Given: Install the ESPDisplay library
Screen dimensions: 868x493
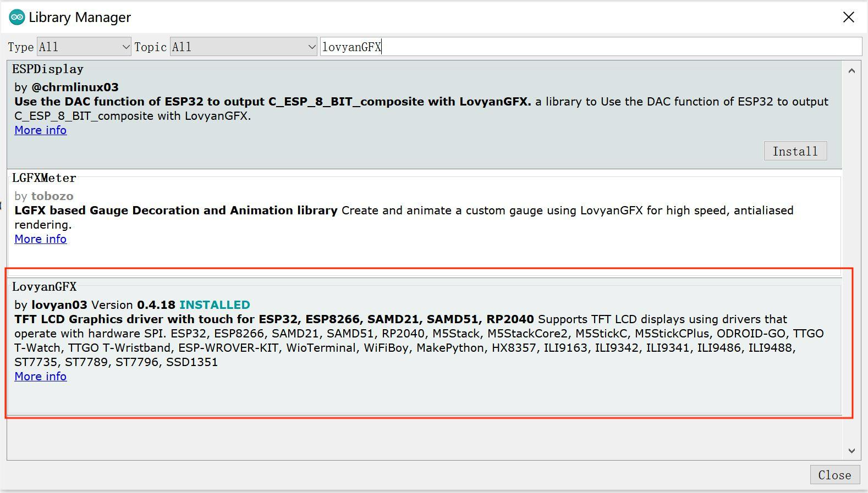Looking at the screenshot, I should pos(795,151).
